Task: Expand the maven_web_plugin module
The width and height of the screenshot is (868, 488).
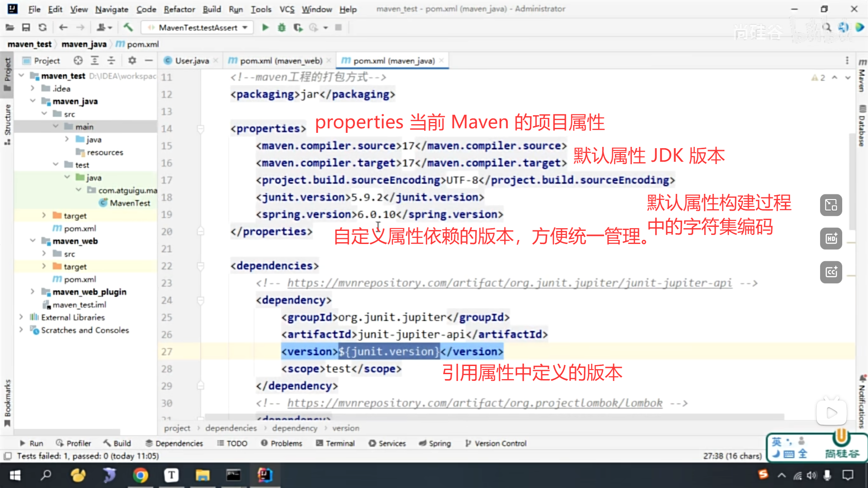Action: (x=33, y=292)
